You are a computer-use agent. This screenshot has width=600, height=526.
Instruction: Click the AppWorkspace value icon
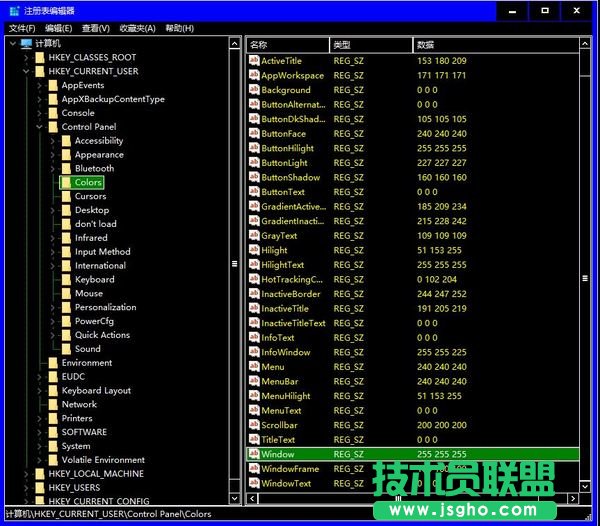point(254,75)
